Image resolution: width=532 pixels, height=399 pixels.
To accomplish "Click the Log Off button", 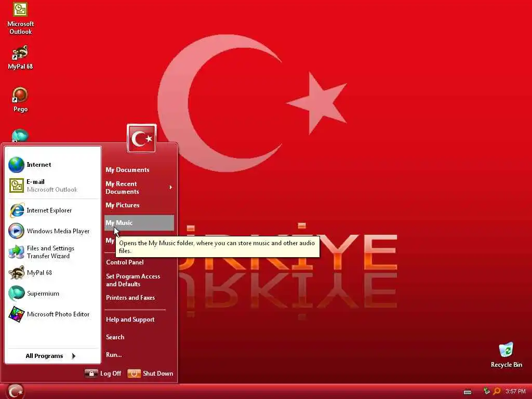I will (x=103, y=374).
